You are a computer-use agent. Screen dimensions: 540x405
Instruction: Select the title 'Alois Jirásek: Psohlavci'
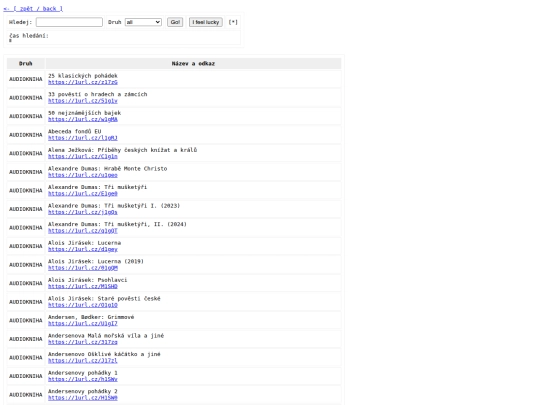pyautogui.click(x=87, y=280)
